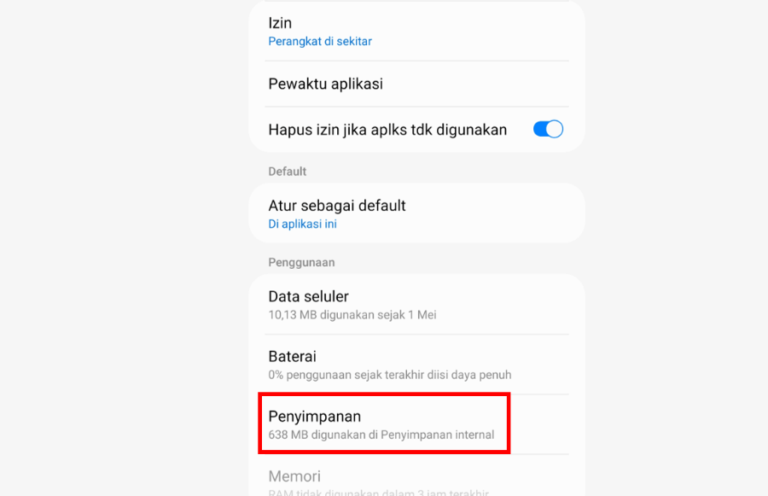The height and width of the screenshot is (496, 768).
Task: Tap the RAM tidak digunakan description text
Action: (378, 492)
